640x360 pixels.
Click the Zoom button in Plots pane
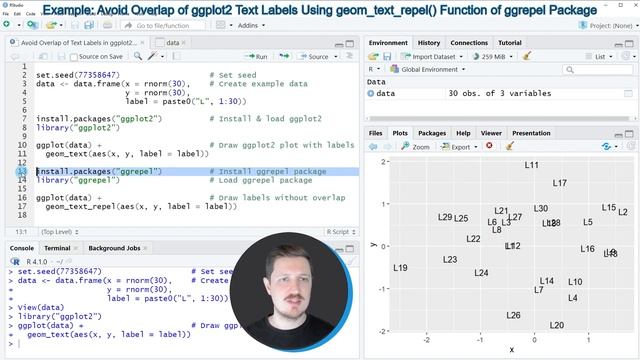coord(415,147)
